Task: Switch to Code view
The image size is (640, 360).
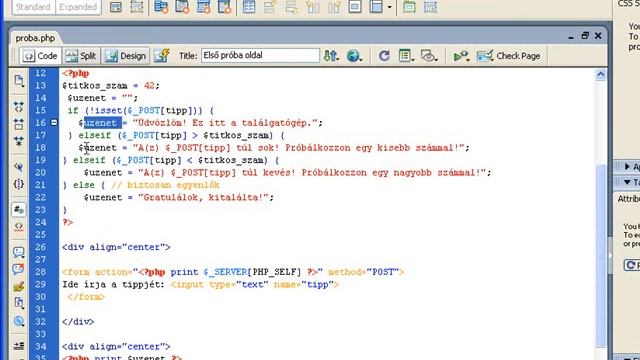Action: (40, 56)
